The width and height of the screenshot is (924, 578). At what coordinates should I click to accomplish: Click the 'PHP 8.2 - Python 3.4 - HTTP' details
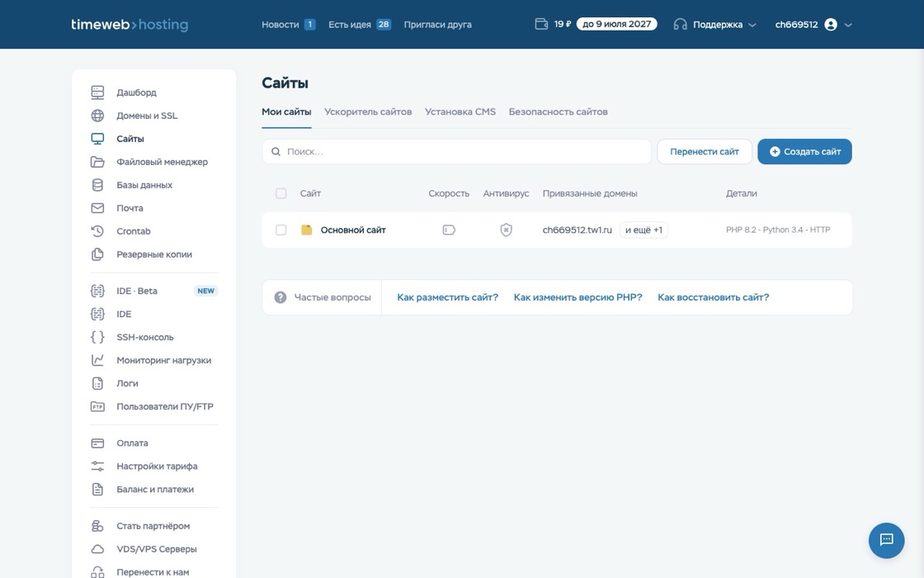tap(778, 230)
